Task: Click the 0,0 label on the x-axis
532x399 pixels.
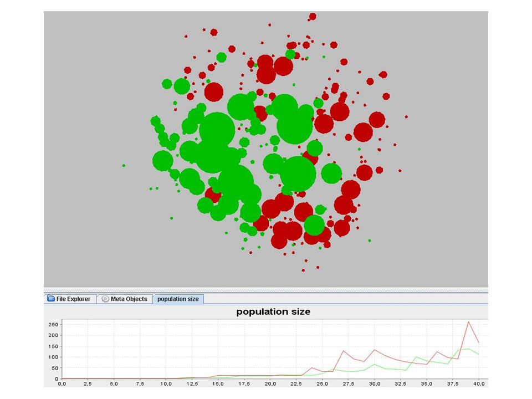Action: click(62, 383)
